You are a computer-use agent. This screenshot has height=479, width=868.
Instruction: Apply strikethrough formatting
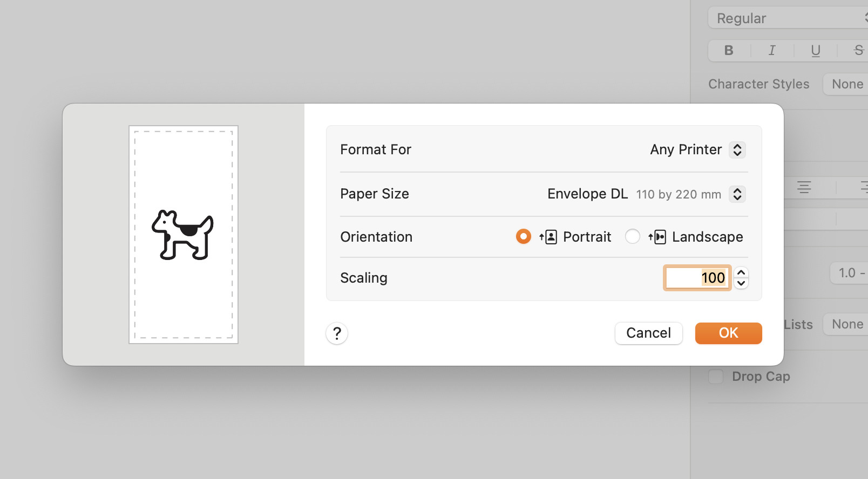tap(857, 50)
